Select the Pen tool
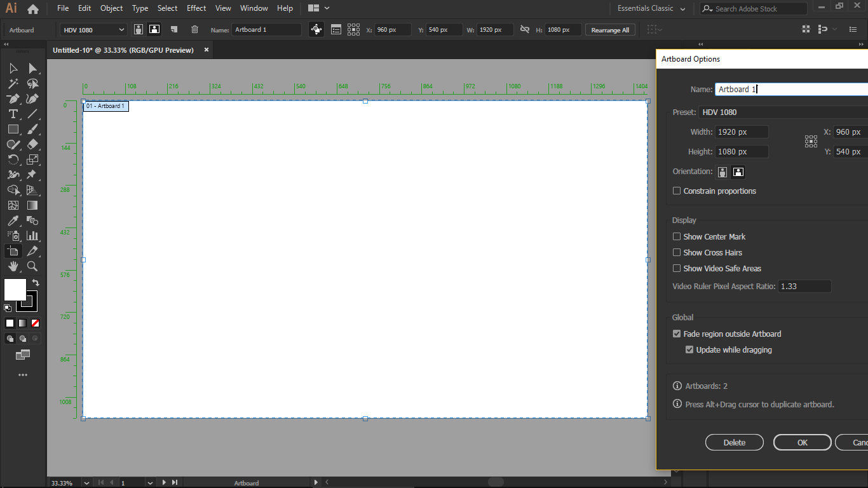The image size is (868, 488). pos(13,98)
